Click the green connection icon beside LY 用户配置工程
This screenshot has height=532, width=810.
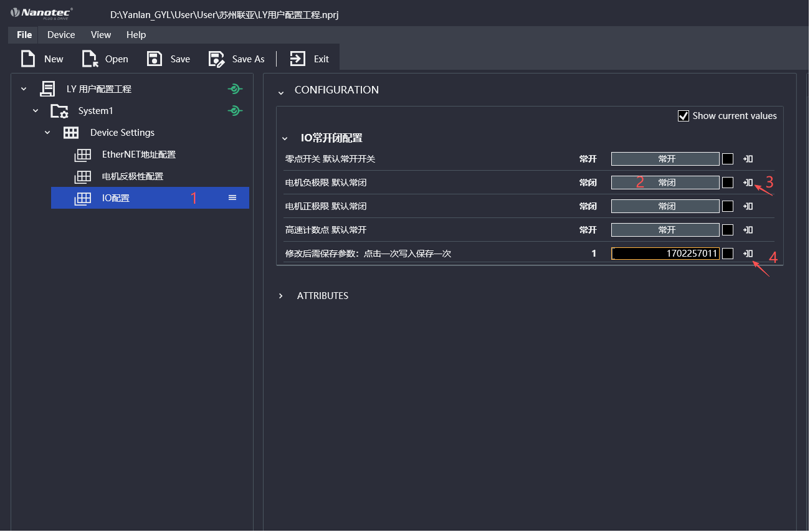[x=234, y=89]
